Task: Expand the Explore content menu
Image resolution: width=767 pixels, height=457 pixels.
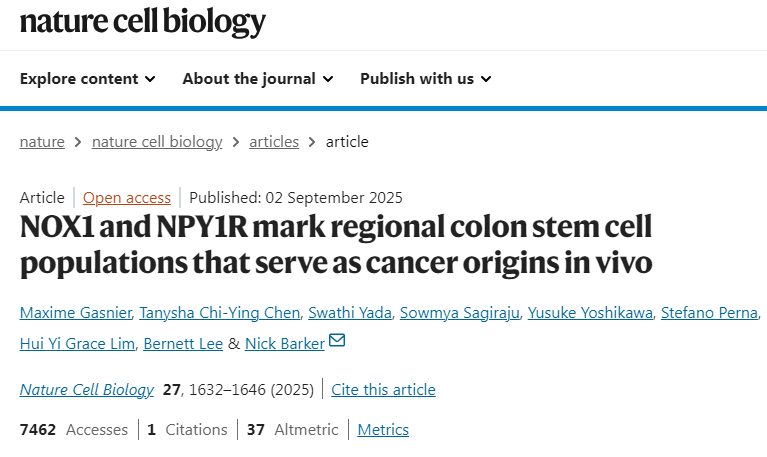Action: pos(88,78)
